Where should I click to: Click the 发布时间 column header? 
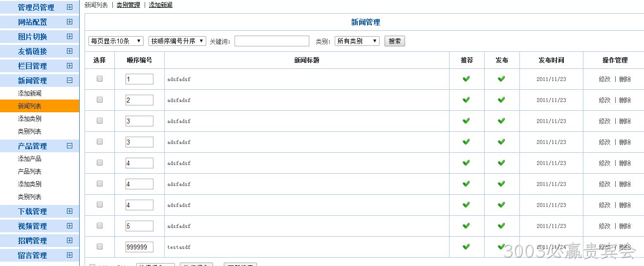tap(551, 61)
